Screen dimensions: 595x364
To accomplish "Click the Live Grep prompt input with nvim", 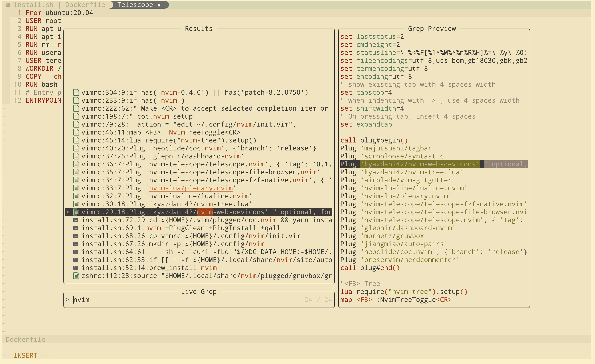I will coord(199,300).
